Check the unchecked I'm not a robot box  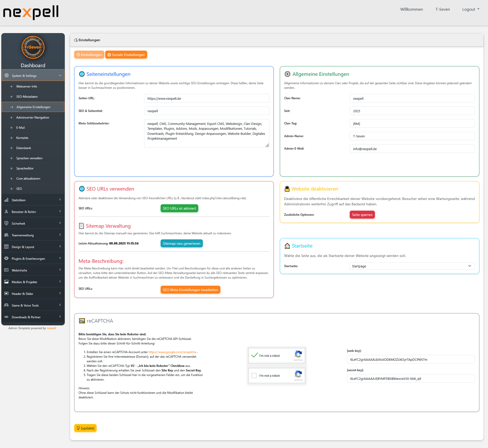point(254,375)
